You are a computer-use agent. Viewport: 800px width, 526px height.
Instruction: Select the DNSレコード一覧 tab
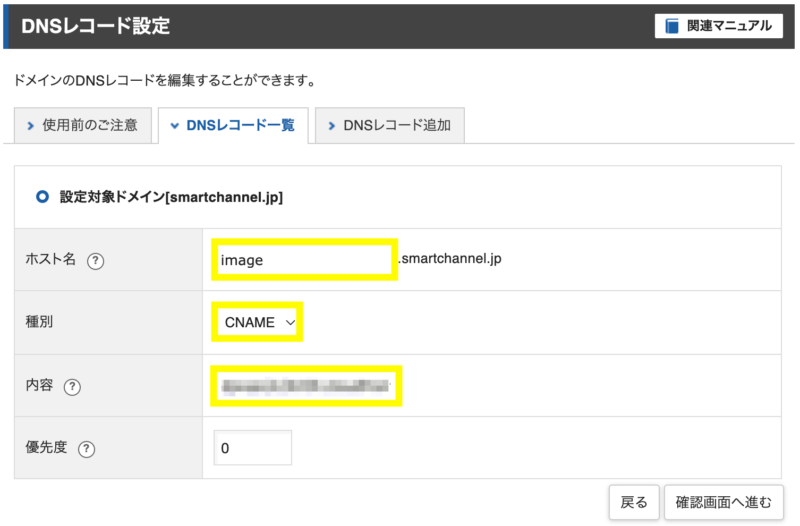(233, 126)
